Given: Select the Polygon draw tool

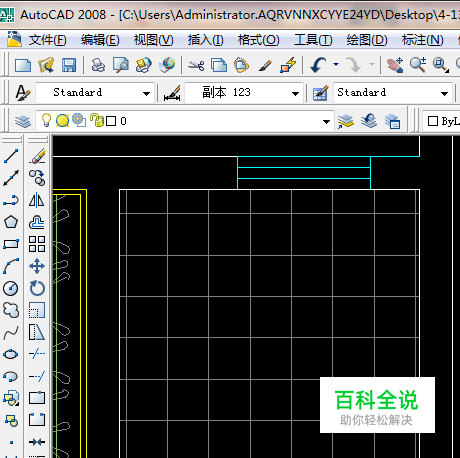Looking at the screenshot, I should [11, 222].
